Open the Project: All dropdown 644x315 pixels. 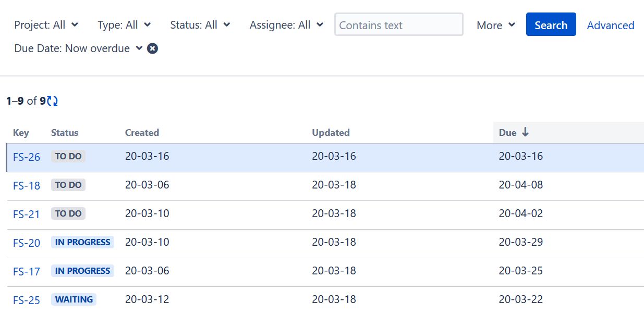coord(46,24)
